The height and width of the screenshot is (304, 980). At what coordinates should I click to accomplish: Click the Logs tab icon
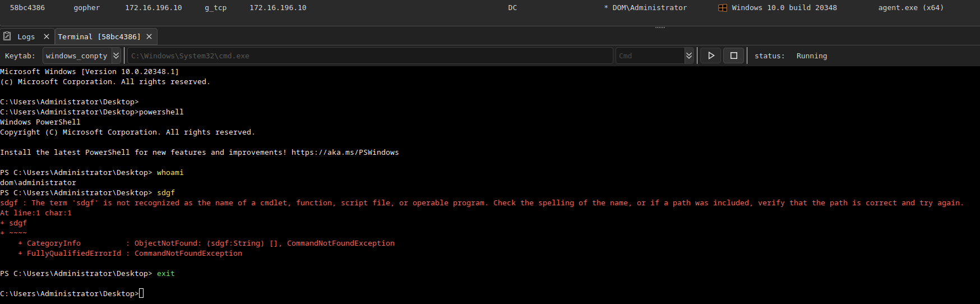[7, 36]
